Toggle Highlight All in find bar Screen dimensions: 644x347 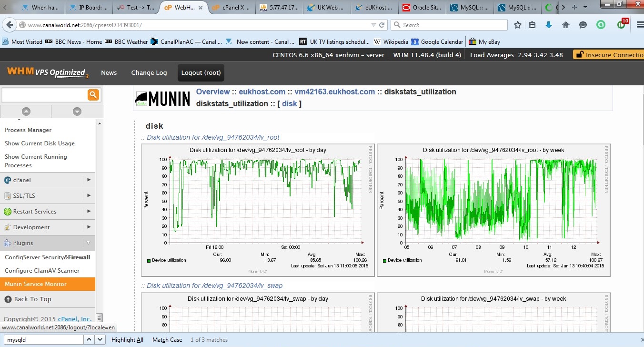click(x=127, y=340)
